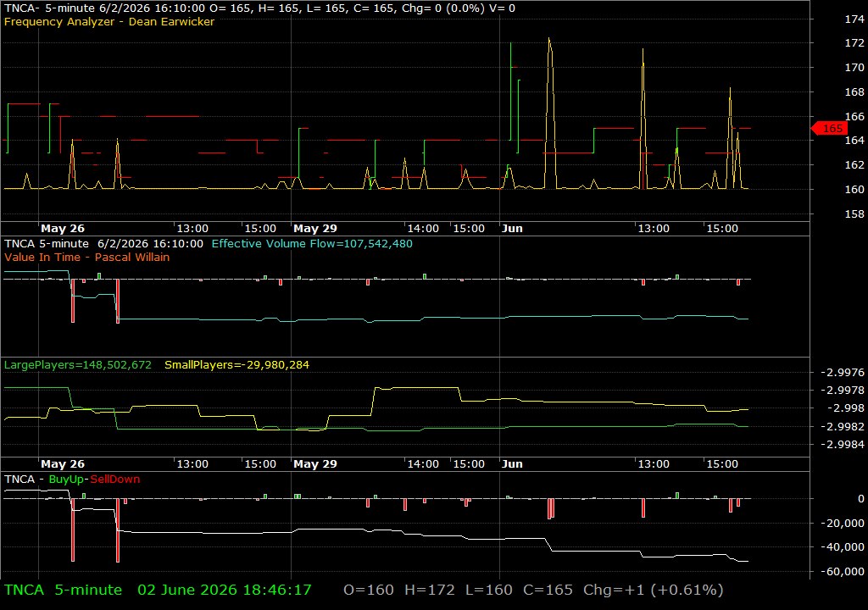Click the 172 price scale value
Image resolution: width=868 pixels, height=610 pixels.
point(854,43)
